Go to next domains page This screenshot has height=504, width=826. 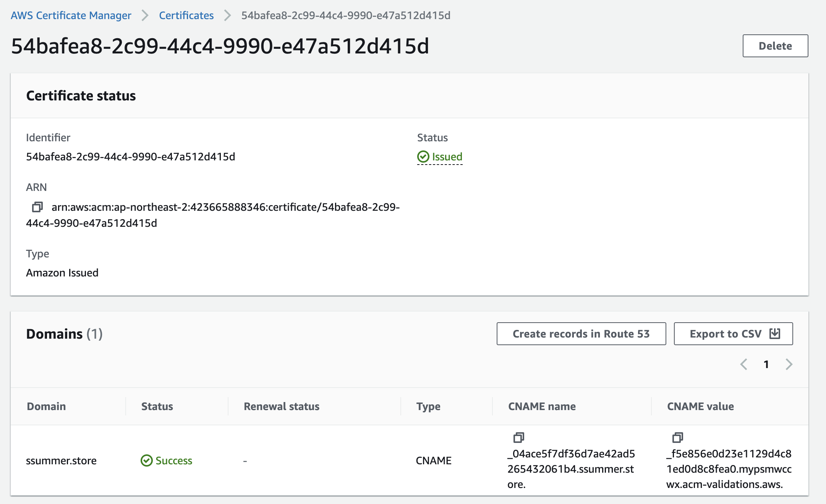pos(789,364)
